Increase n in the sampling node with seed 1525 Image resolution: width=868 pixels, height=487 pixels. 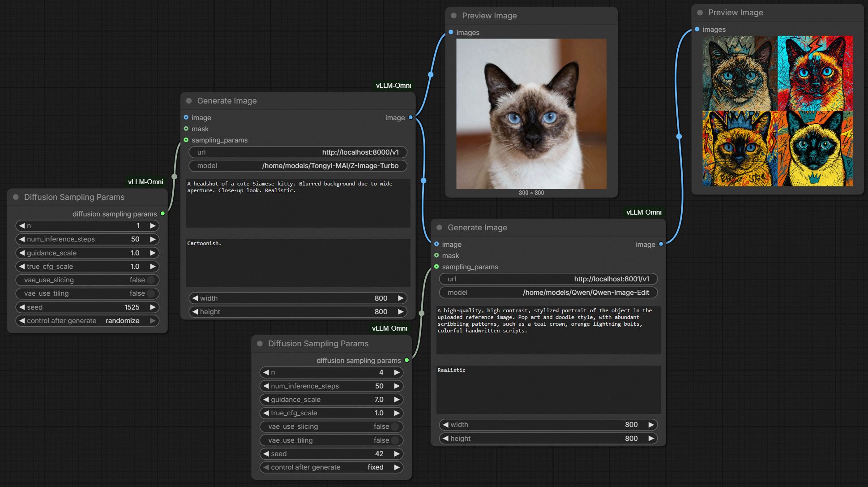(x=153, y=226)
